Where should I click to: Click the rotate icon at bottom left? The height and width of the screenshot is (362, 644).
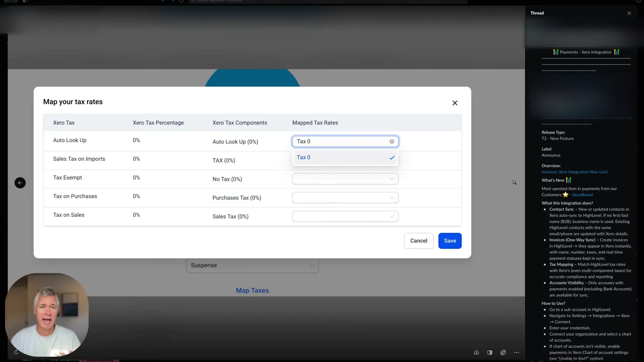[x=16, y=352]
